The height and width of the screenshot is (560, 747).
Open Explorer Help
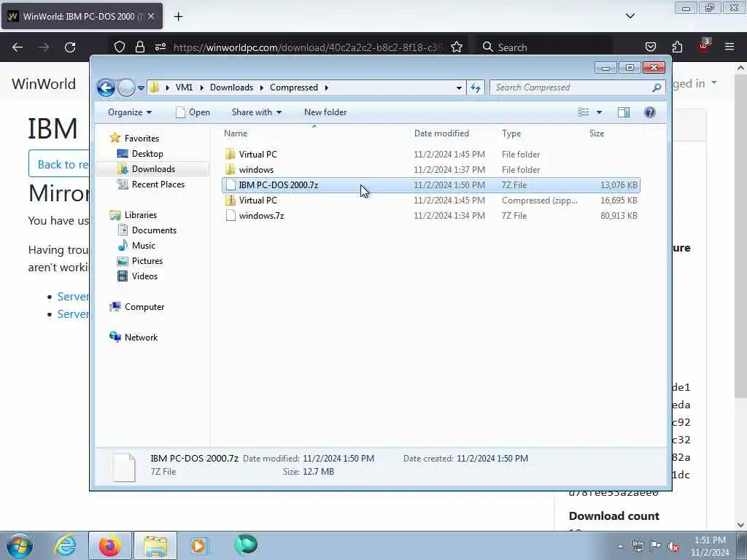pos(650,112)
